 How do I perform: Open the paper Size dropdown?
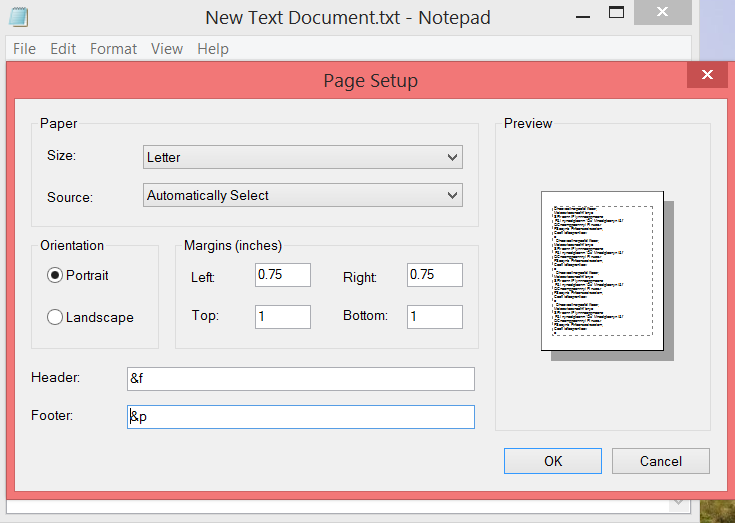click(302, 157)
